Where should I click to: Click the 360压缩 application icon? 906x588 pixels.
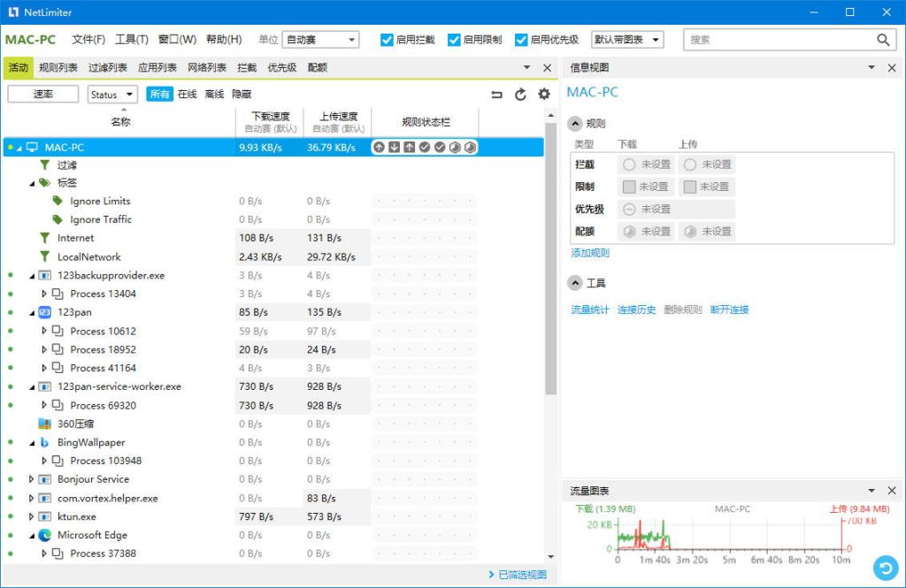[x=44, y=424]
